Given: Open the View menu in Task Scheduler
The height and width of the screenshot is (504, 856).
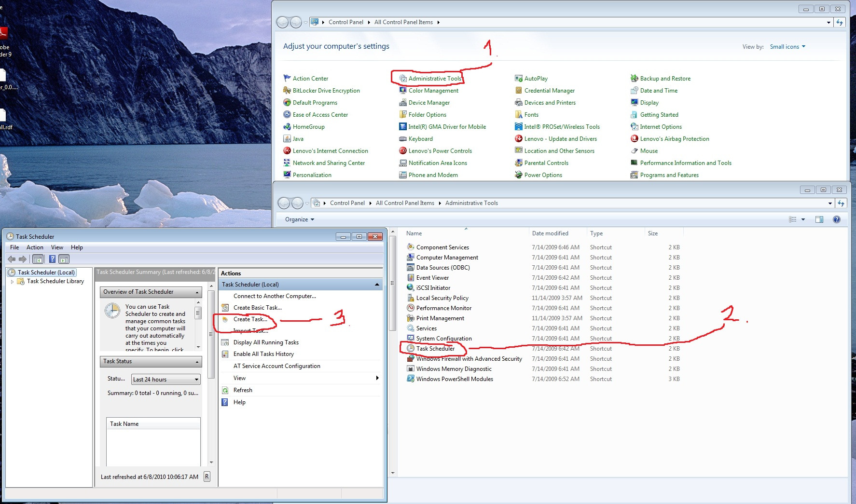Looking at the screenshot, I should coord(57,247).
